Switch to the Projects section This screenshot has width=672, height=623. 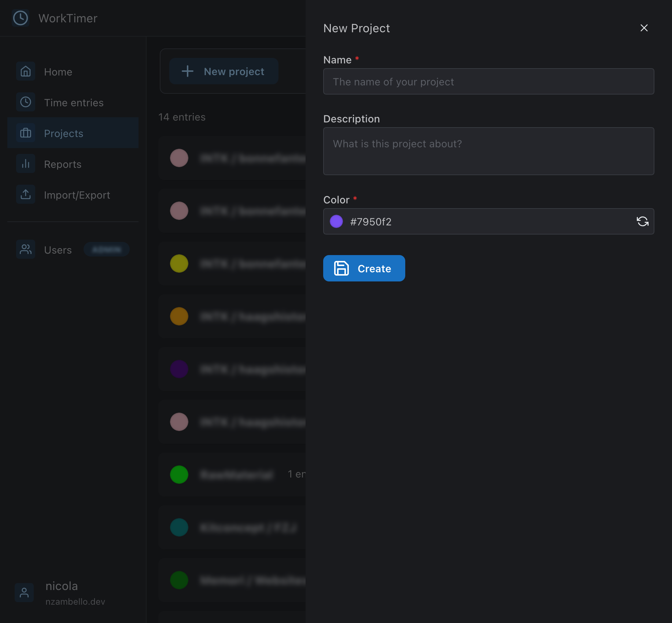pyautogui.click(x=63, y=133)
